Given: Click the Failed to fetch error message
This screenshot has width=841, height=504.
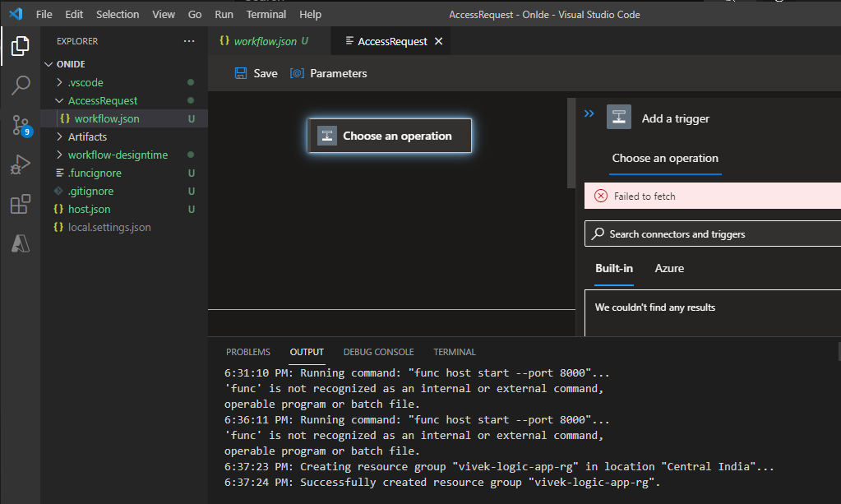Looking at the screenshot, I should tap(713, 196).
